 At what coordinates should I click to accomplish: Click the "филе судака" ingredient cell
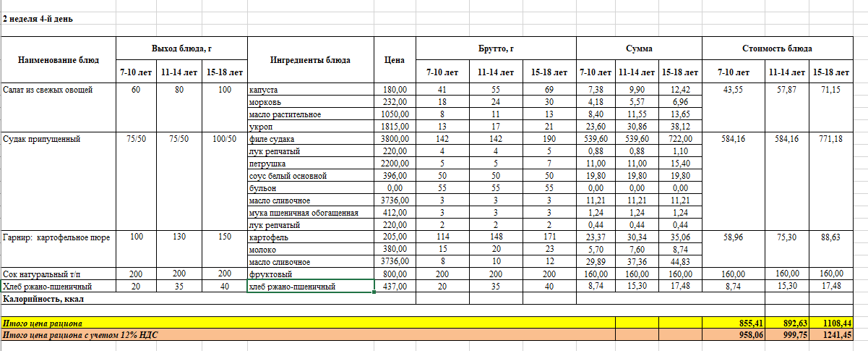click(272, 138)
